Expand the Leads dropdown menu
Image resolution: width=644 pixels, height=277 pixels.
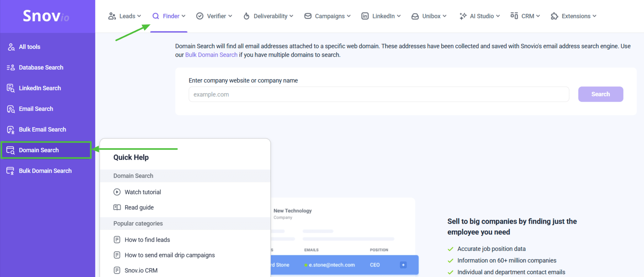[x=125, y=16]
